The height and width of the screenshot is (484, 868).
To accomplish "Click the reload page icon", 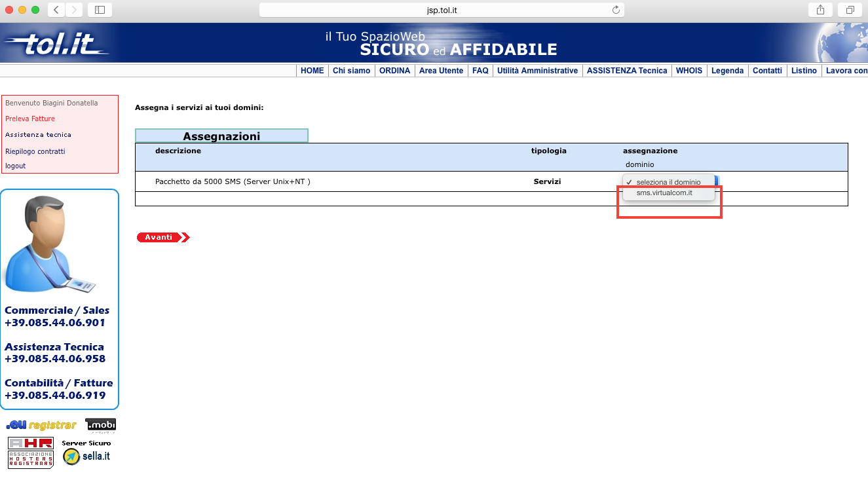I will (616, 10).
